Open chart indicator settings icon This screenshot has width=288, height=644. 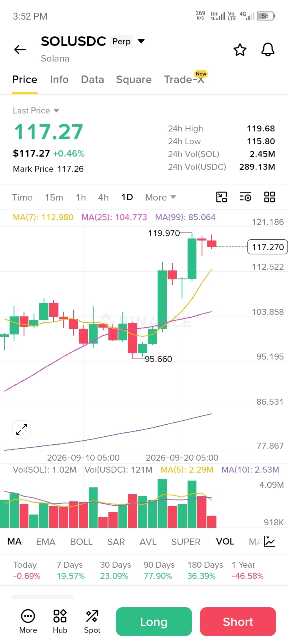click(x=246, y=197)
